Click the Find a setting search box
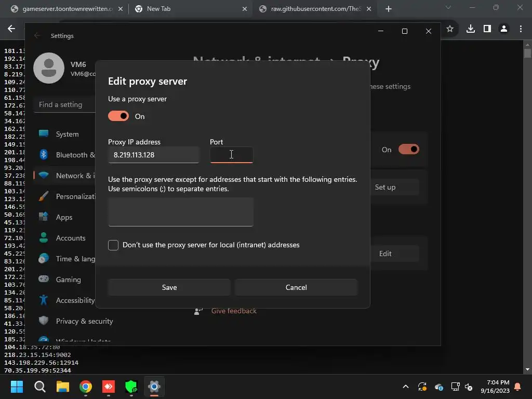Image resolution: width=532 pixels, height=399 pixels. click(64, 104)
